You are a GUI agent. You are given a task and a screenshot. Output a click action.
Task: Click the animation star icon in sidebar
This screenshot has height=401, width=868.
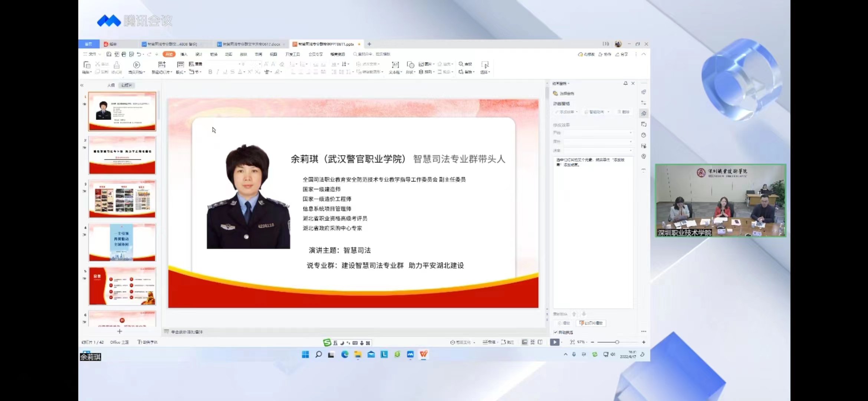click(644, 113)
